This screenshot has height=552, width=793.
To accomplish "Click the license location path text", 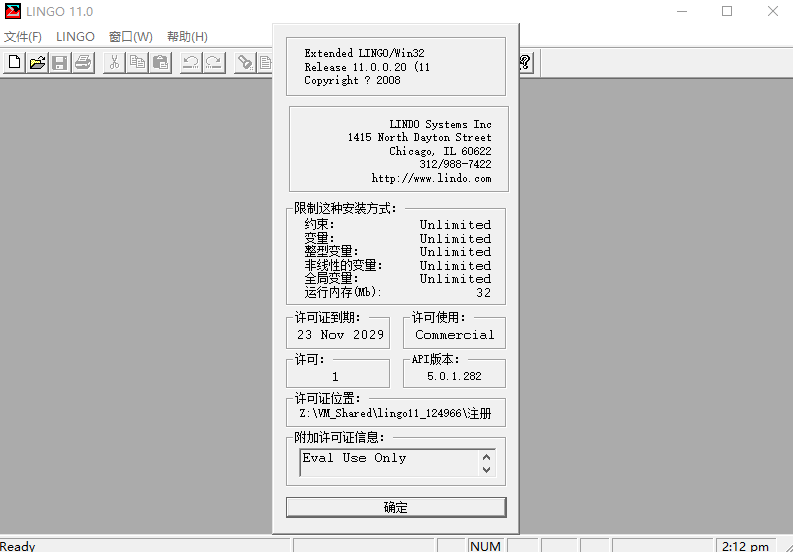I will point(395,413).
